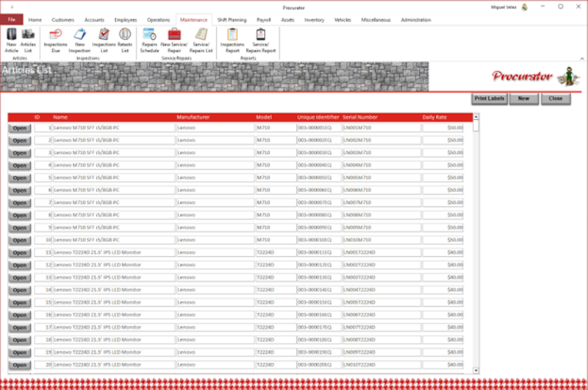Switch to the Inventory tab
588x390 pixels.
tap(314, 20)
